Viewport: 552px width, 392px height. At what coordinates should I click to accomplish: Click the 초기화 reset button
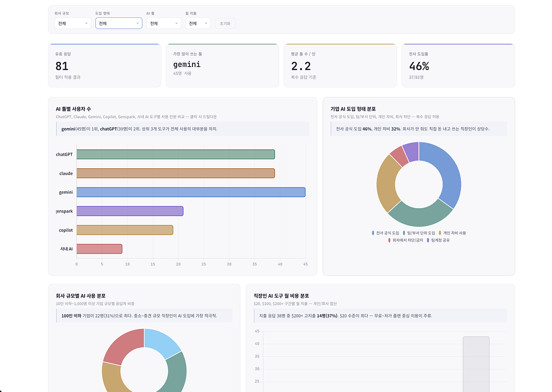coord(225,23)
